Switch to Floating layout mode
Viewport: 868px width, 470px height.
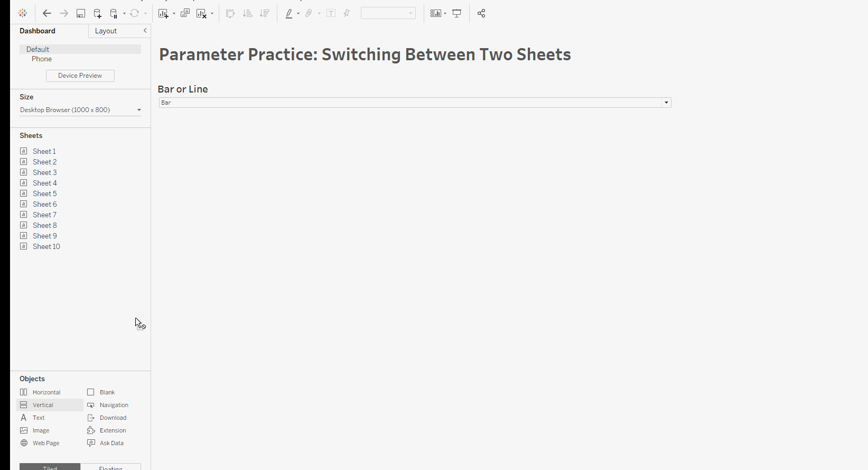(110, 467)
